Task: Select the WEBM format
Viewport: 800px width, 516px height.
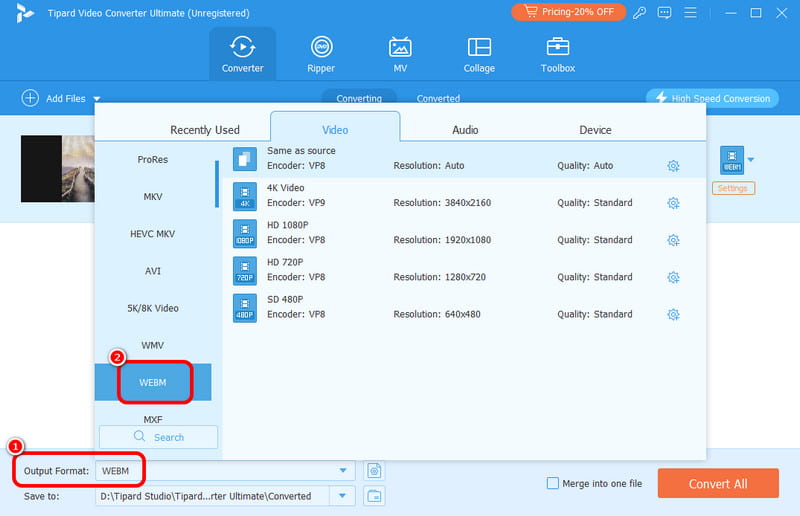Action: 153,382
